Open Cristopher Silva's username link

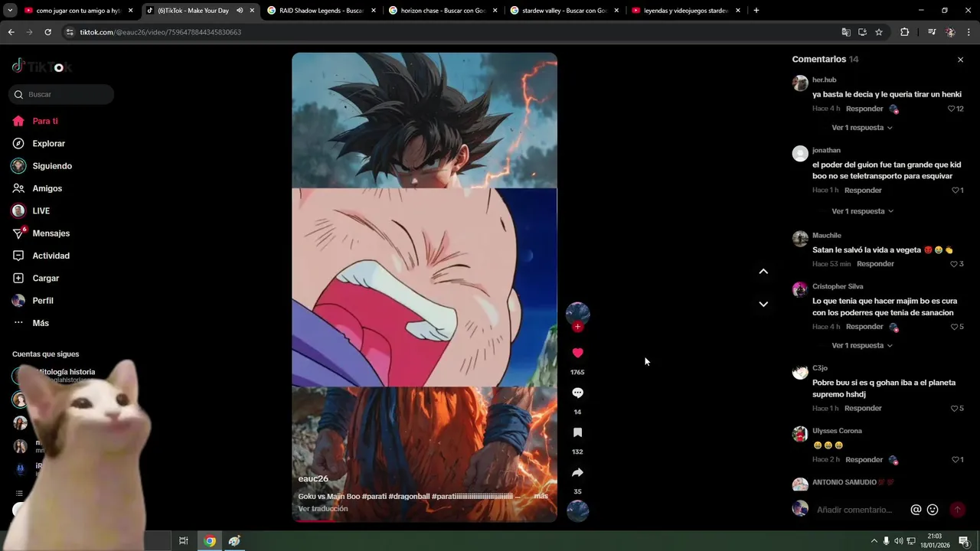pos(838,287)
